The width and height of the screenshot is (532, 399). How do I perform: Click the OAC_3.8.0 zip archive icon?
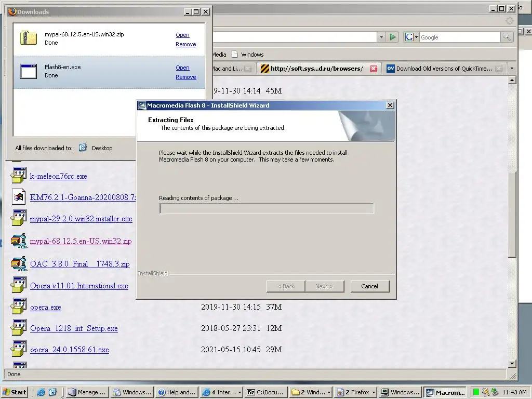point(19,263)
